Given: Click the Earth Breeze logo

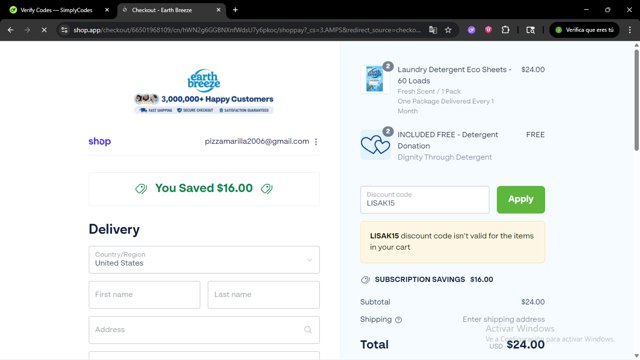Looking at the screenshot, I should tap(204, 80).
